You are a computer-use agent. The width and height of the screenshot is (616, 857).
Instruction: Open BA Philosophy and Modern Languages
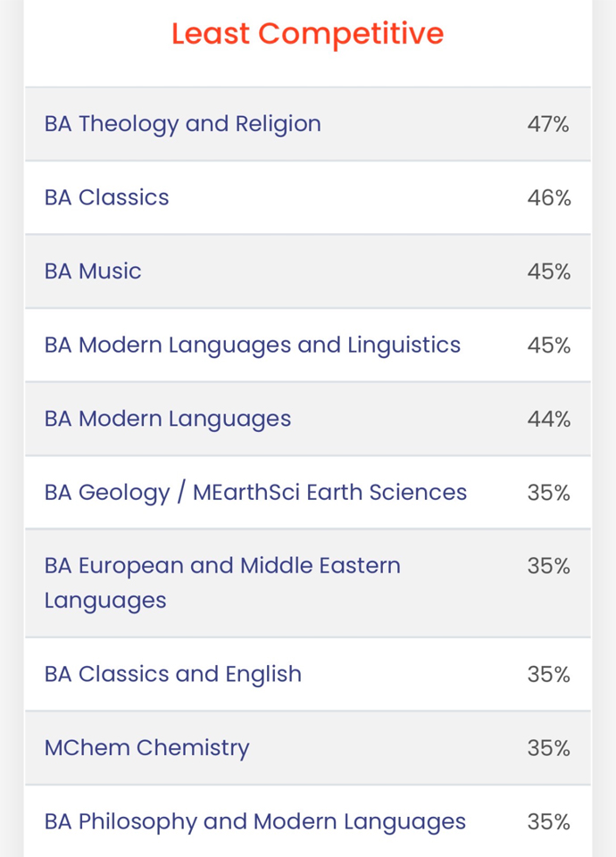254,821
